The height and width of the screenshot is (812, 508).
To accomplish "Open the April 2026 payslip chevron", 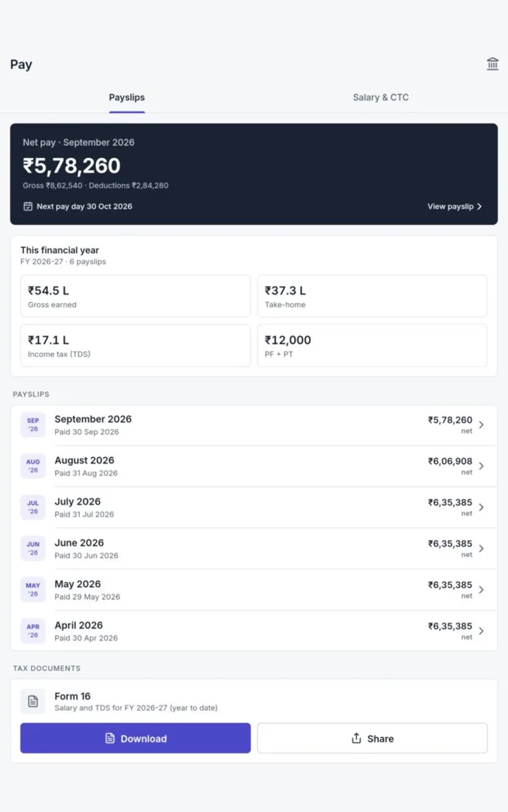I will [482, 631].
